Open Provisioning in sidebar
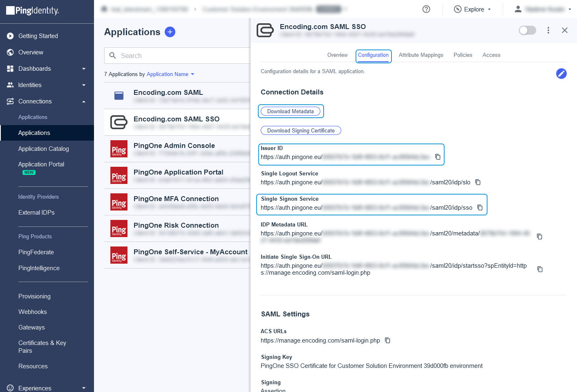This screenshot has height=392, width=577. [x=34, y=296]
